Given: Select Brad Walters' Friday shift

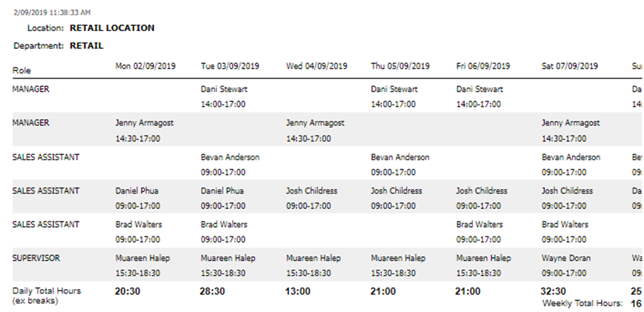Looking at the screenshot, I should pos(480,231).
